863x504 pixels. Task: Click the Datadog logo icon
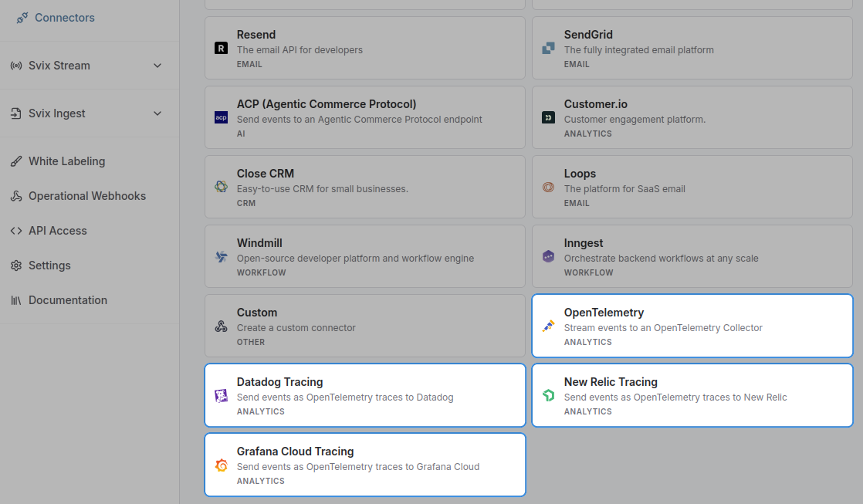tap(222, 395)
